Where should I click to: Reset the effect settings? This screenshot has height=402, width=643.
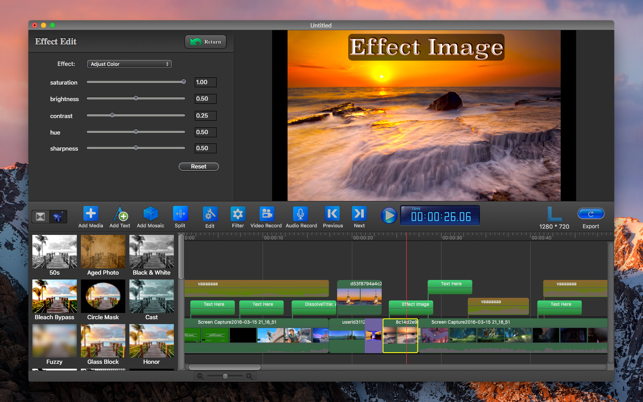[198, 166]
